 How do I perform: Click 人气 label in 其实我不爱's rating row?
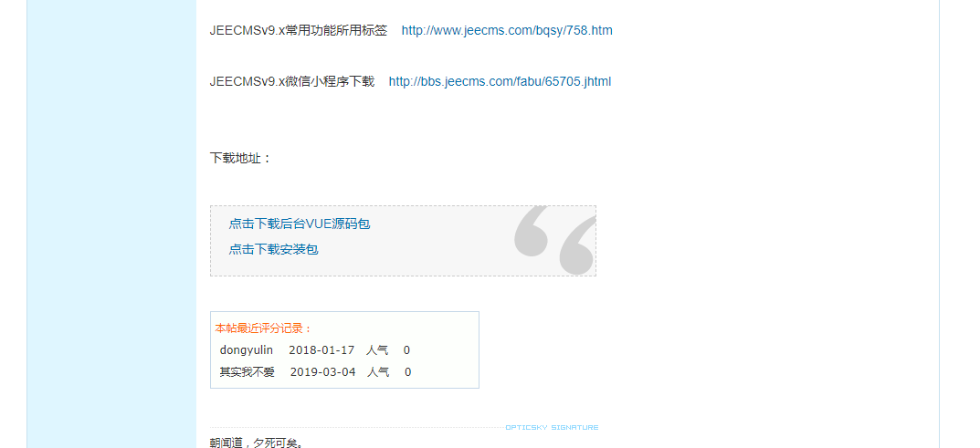point(378,372)
